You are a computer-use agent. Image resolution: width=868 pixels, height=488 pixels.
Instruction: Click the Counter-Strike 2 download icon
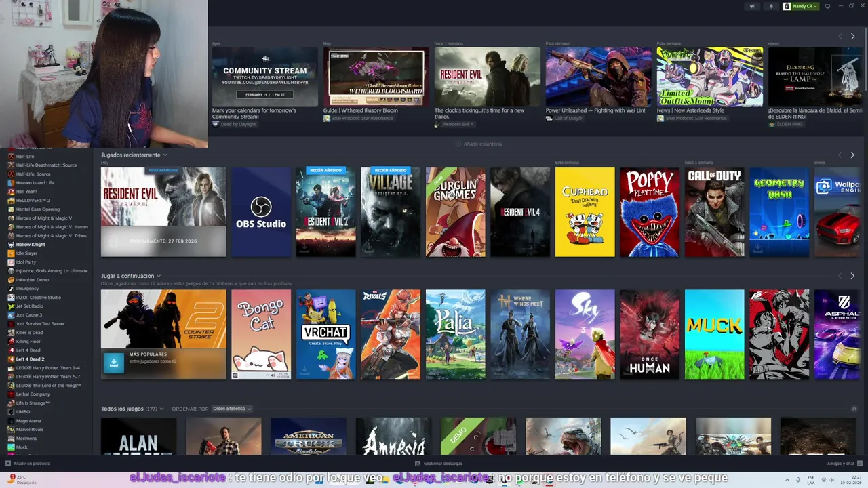point(114,363)
